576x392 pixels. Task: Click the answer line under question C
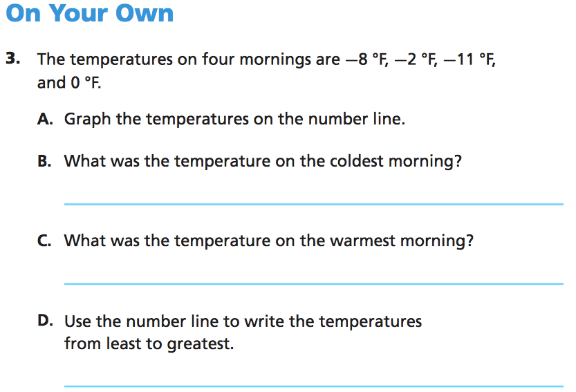(313, 283)
